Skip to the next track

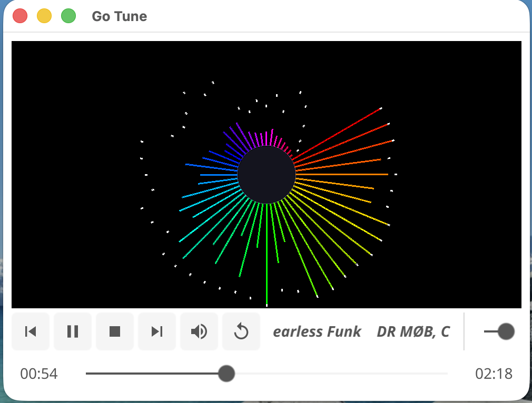click(157, 331)
